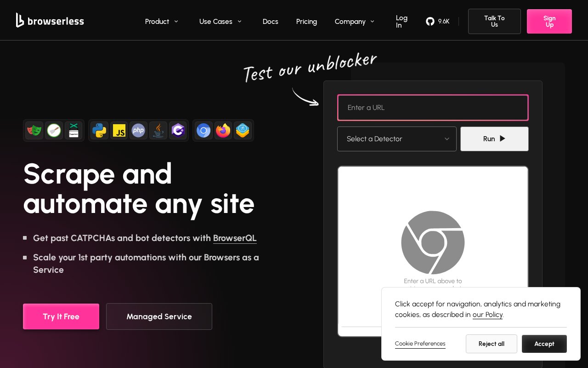Click the Chromium browser icon
The image size is (588, 368).
(204, 131)
